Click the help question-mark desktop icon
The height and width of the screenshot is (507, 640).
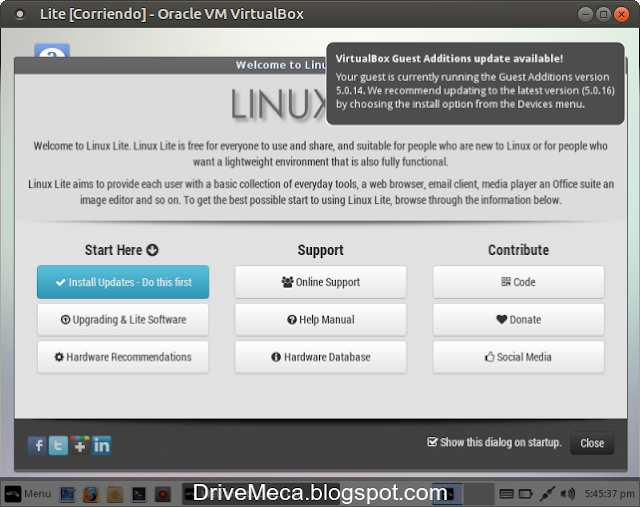52,51
